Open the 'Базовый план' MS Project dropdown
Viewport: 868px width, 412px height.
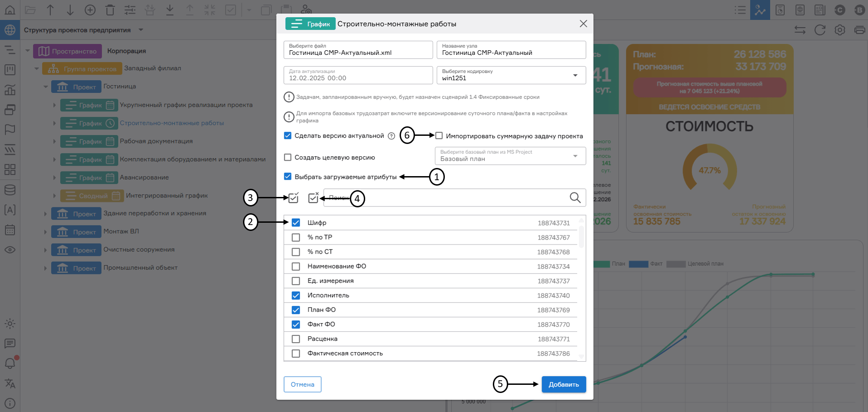click(510, 156)
